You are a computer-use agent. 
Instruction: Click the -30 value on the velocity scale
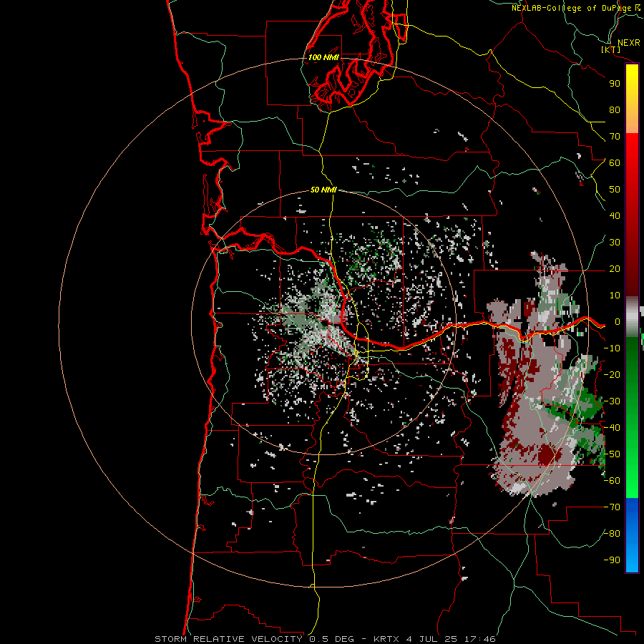click(x=612, y=401)
